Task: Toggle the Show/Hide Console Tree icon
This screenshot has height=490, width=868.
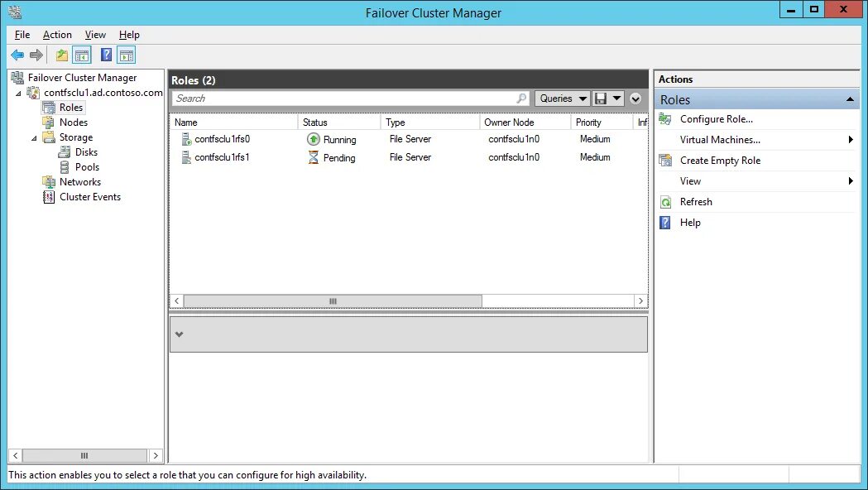Action: point(82,55)
